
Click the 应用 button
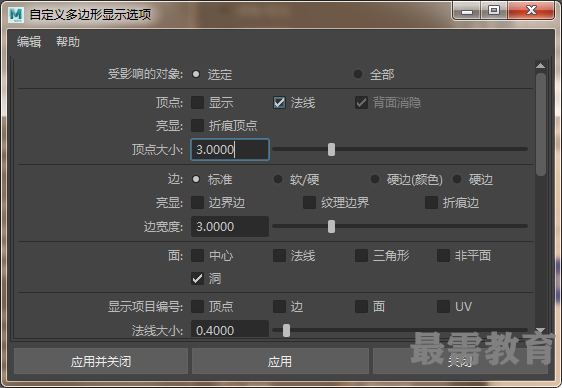pos(280,361)
